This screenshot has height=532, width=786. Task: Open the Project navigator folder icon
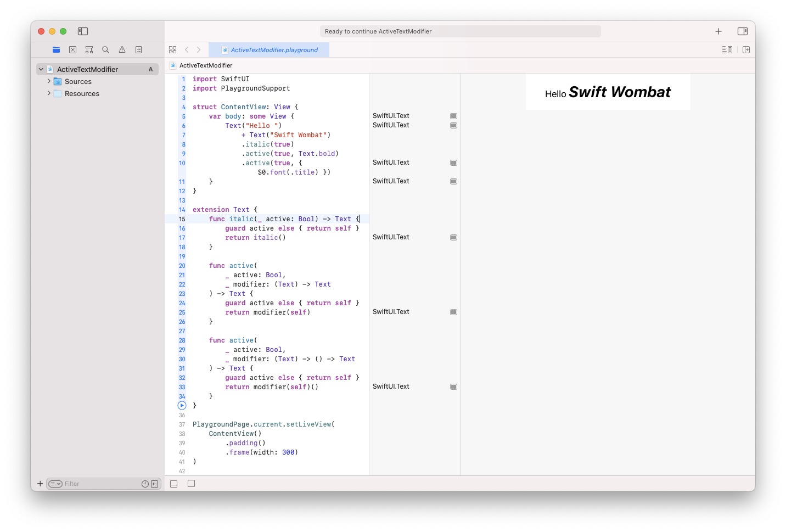pos(56,49)
